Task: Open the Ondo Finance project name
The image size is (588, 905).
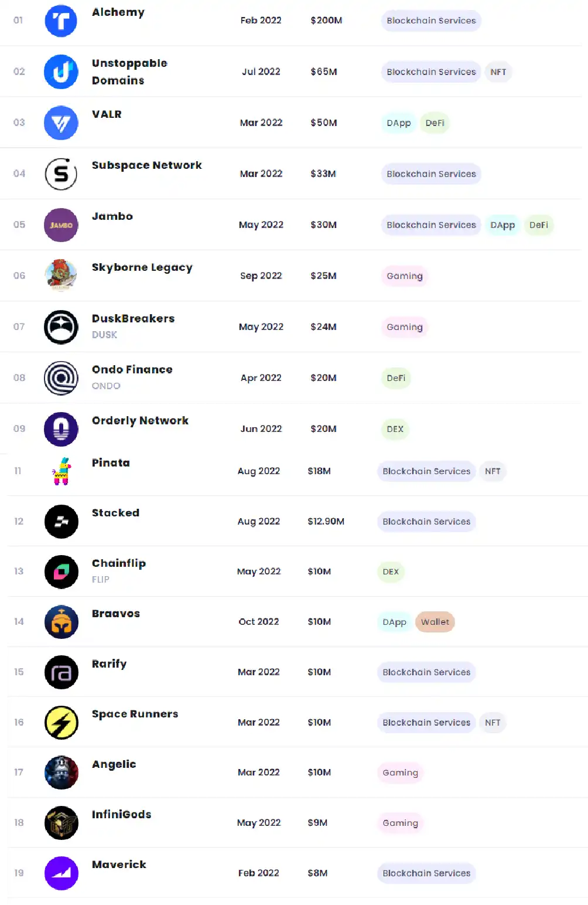Action: [132, 369]
